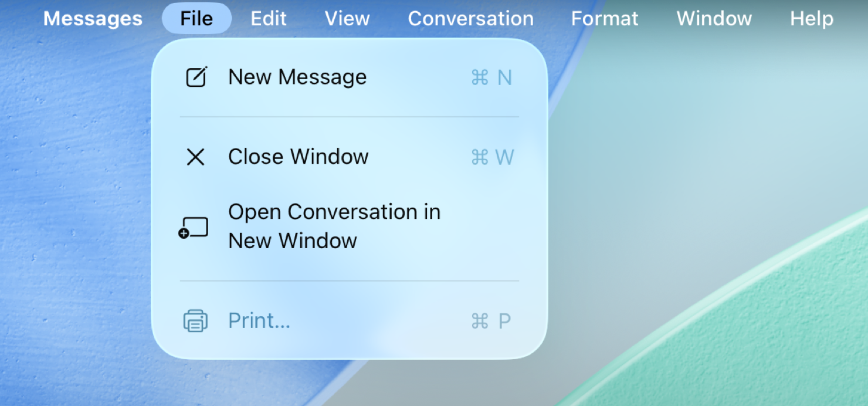Image resolution: width=868 pixels, height=406 pixels.
Task: Click the new window icon with plus badge
Action: tap(194, 226)
